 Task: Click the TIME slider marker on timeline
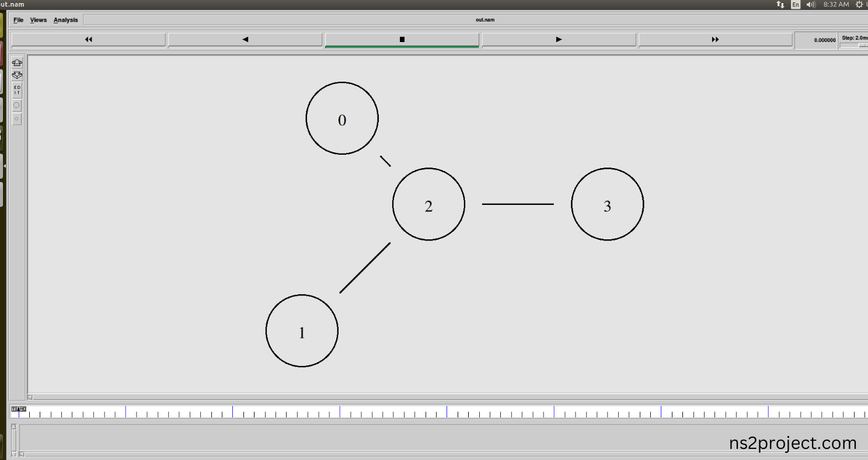[x=19, y=409]
